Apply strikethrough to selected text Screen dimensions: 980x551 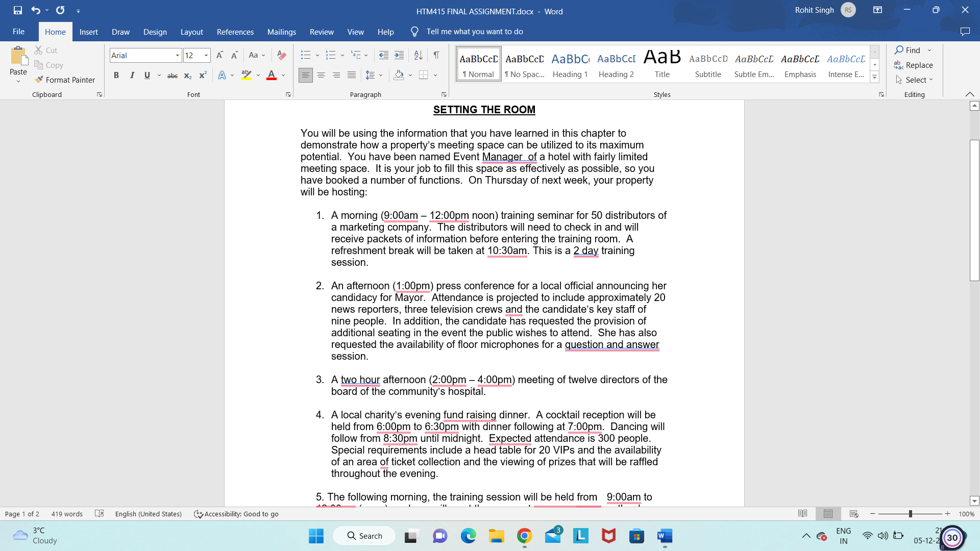click(x=172, y=75)
